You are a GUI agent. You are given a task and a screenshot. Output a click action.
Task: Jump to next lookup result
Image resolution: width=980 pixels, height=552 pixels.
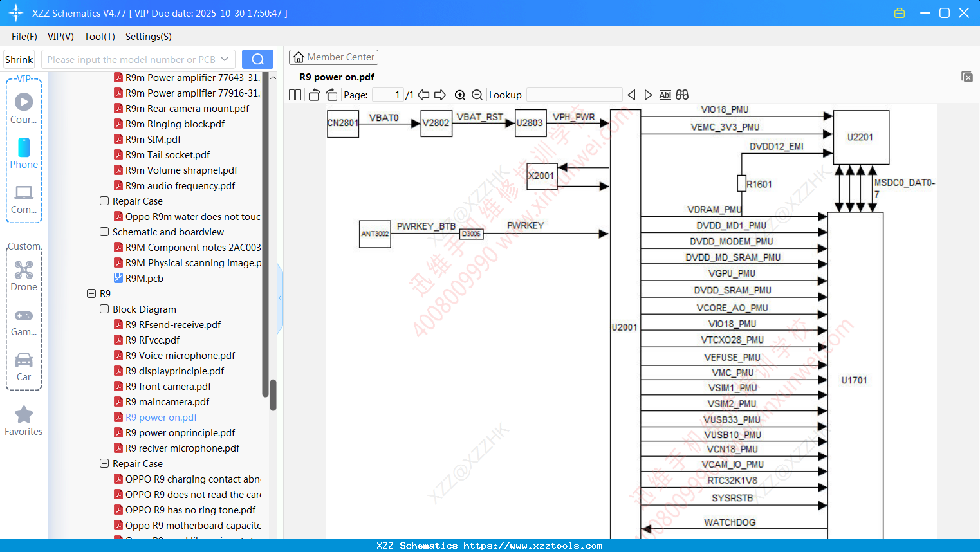pyautogui.click(x=648, y=95)
